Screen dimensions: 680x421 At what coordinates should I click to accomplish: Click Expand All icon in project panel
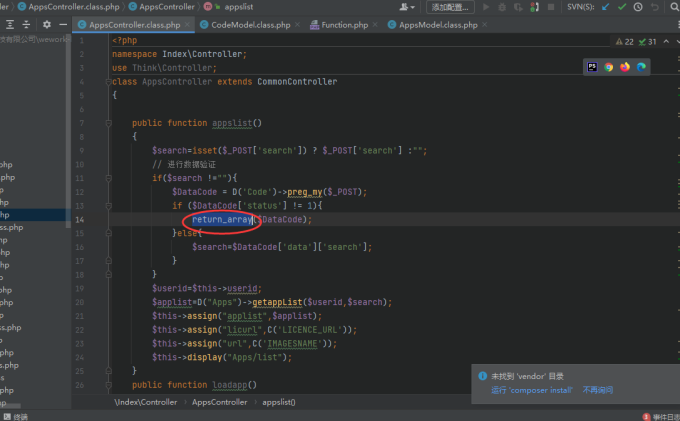10,25
